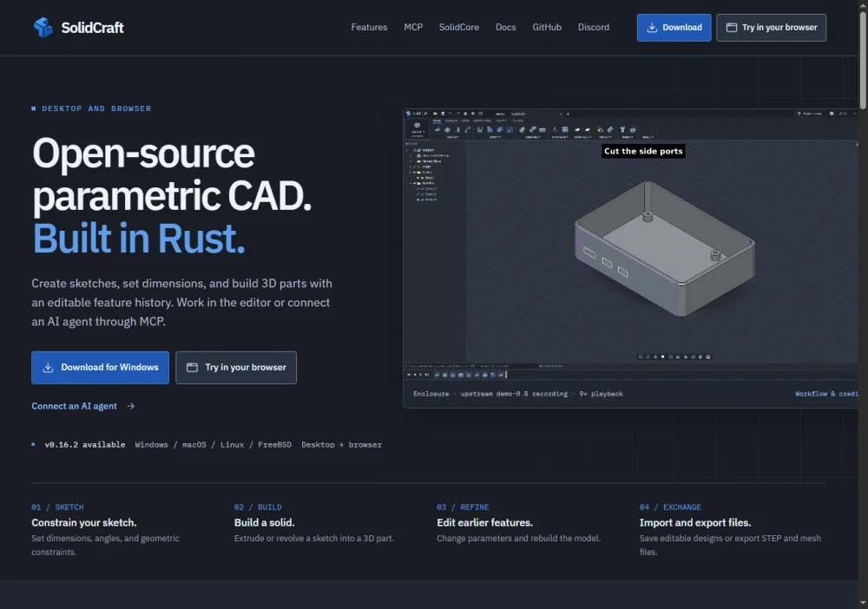
Task: Open the Workflow & credits link
Action: pos(826,394)
